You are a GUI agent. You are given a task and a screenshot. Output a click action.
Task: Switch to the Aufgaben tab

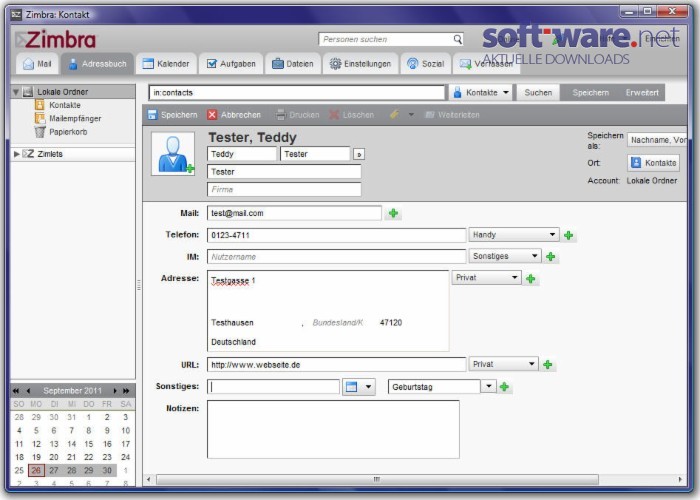coord(231,64)
